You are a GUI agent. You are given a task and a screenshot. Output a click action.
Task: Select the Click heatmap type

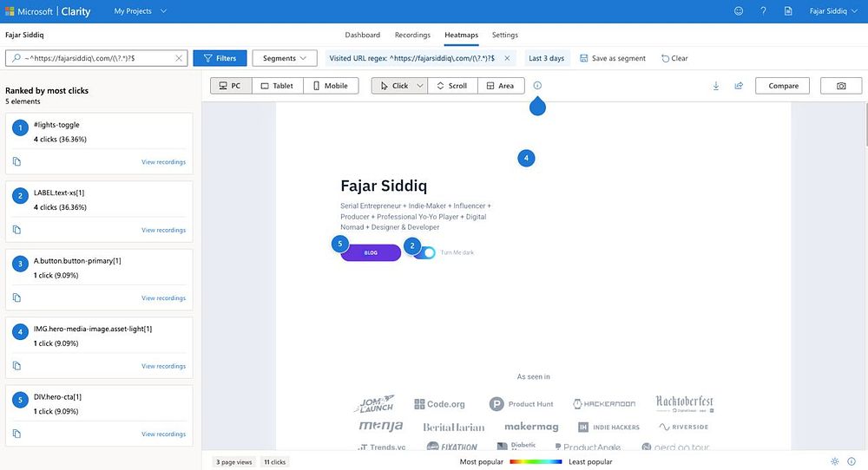393,86
